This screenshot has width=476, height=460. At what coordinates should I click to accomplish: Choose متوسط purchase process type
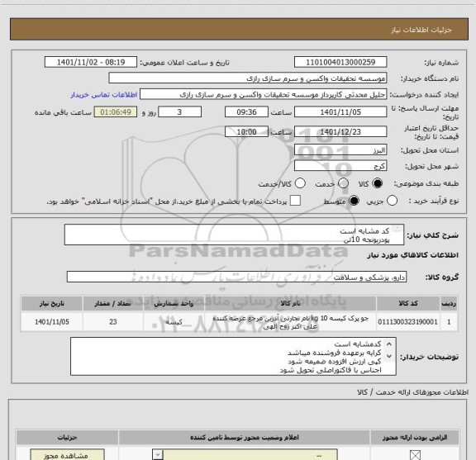click(354, 201)
